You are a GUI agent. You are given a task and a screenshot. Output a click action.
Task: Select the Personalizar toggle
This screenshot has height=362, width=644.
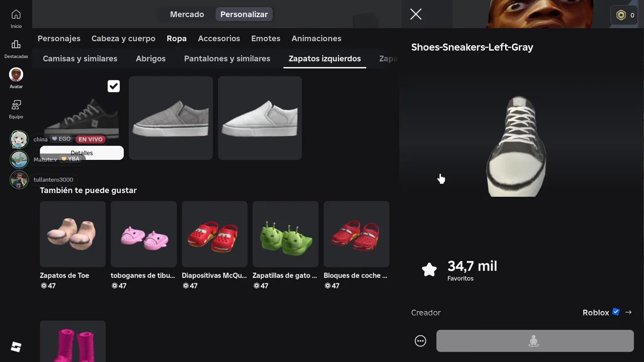(x=244, y=14)
